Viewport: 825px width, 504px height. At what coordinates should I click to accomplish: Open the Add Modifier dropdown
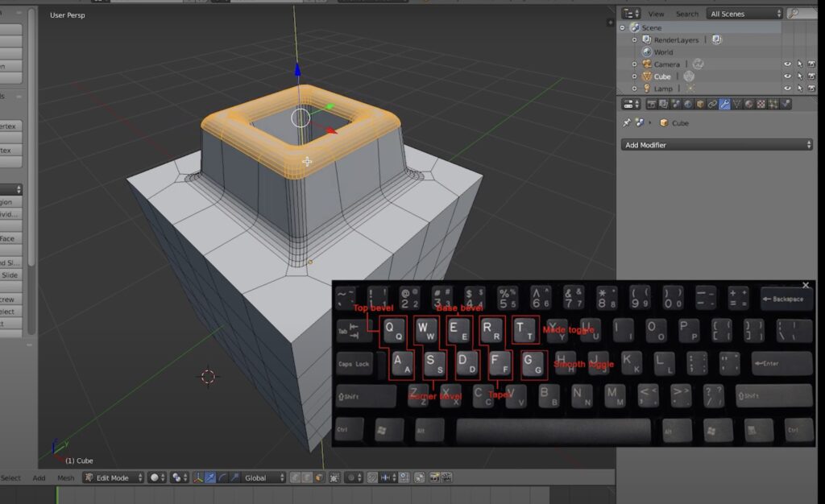pyautogui.click(x=716, y=145)
